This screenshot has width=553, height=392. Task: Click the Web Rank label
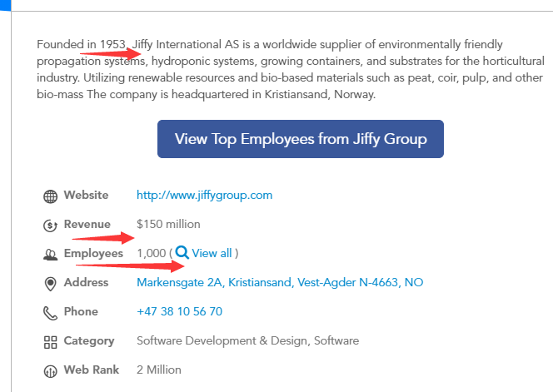click(x=92, y=370)
